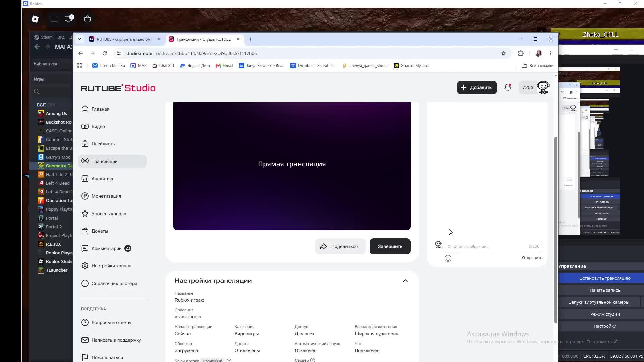Collapse Настройки трансляции section
The image size is (644, 362).
click(x=405, y=281)
